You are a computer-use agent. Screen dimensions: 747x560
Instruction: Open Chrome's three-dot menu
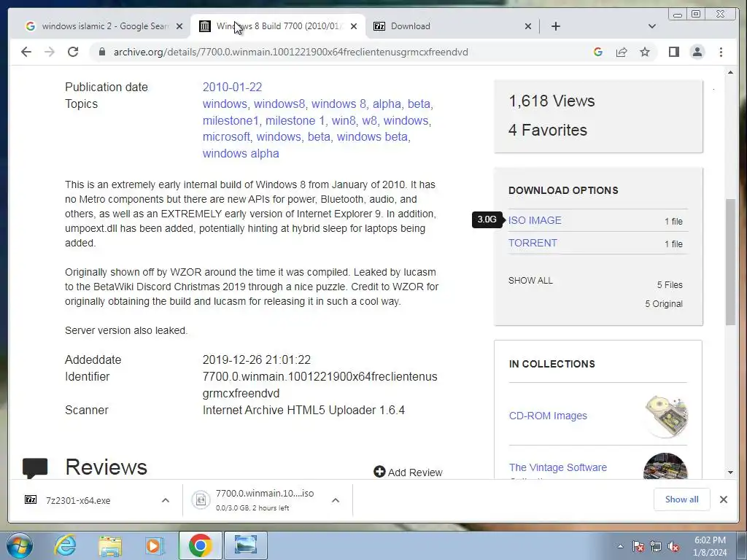tap(721, 52)
